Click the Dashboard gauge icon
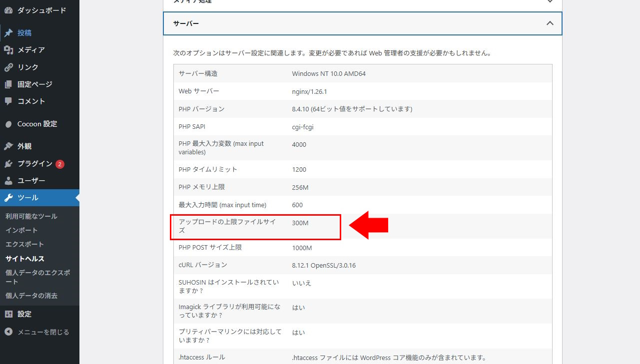 tap(8, 10)
